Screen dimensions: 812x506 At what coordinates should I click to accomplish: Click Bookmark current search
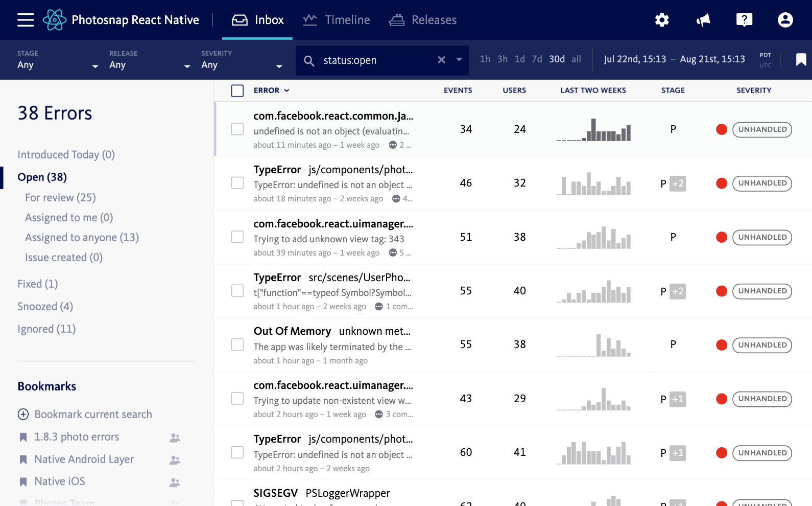[93, 414]
